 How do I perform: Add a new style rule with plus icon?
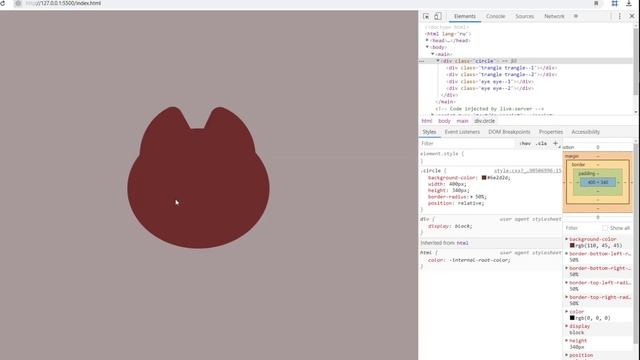pyautogui.click(x=555, y=143)
